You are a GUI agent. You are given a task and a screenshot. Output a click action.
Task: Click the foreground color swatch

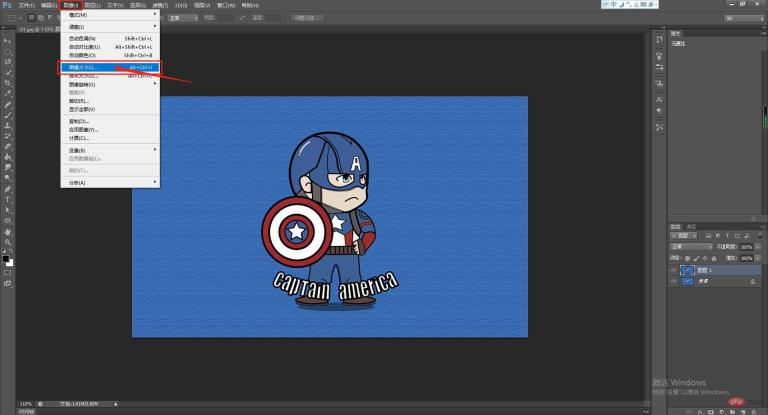point(6,258)
